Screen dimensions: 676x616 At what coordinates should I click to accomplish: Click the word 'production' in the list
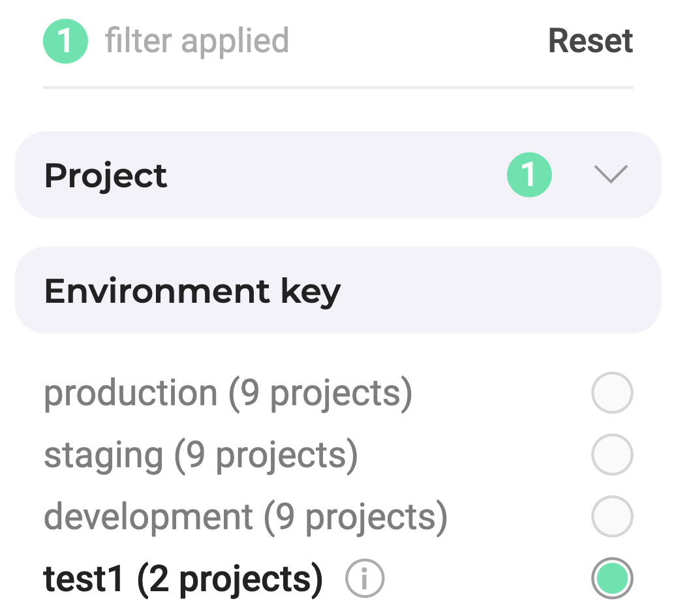[x=131, y=393]
